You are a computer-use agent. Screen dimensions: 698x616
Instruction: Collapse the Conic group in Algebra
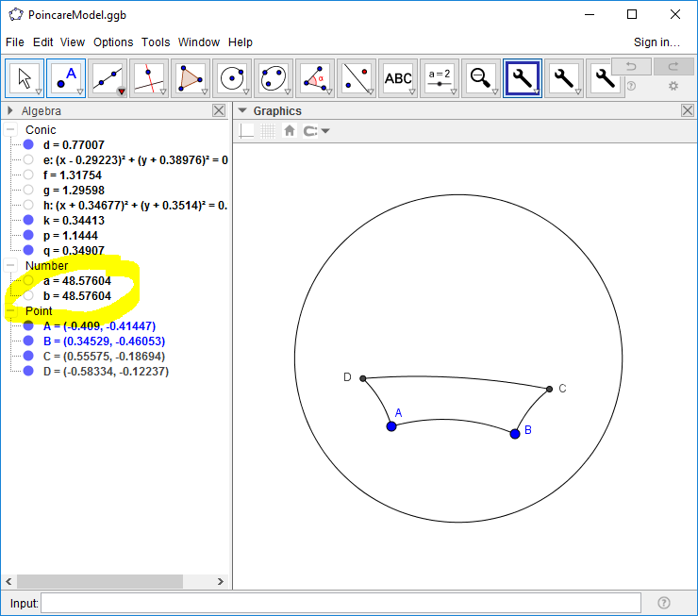[11, 129]
